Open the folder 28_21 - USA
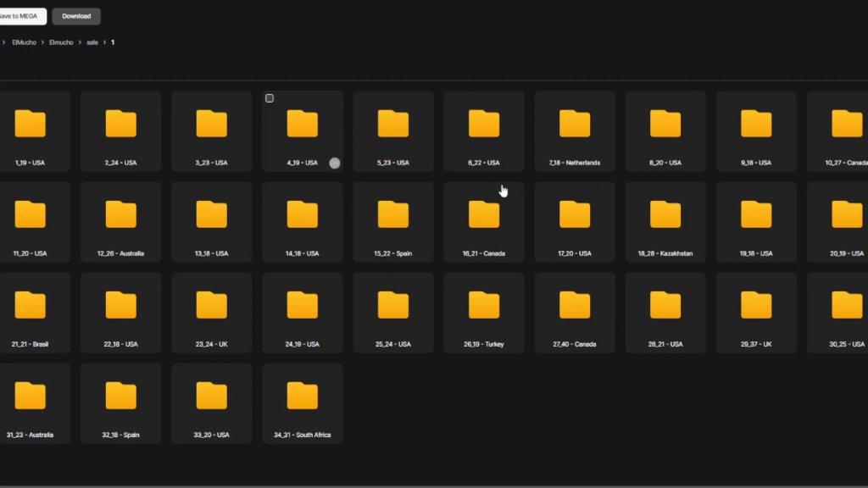Screen dimensions: 868x488 coord(665,313)
